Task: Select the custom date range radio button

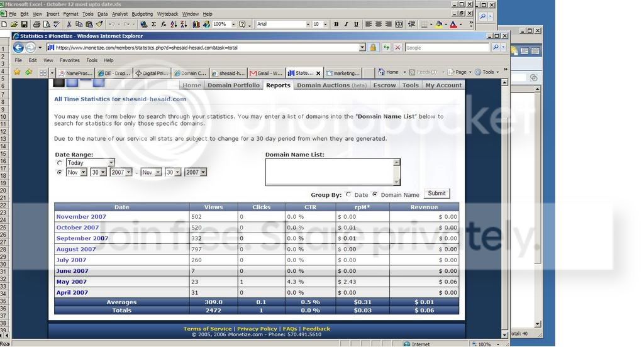Action: point(60,172)
